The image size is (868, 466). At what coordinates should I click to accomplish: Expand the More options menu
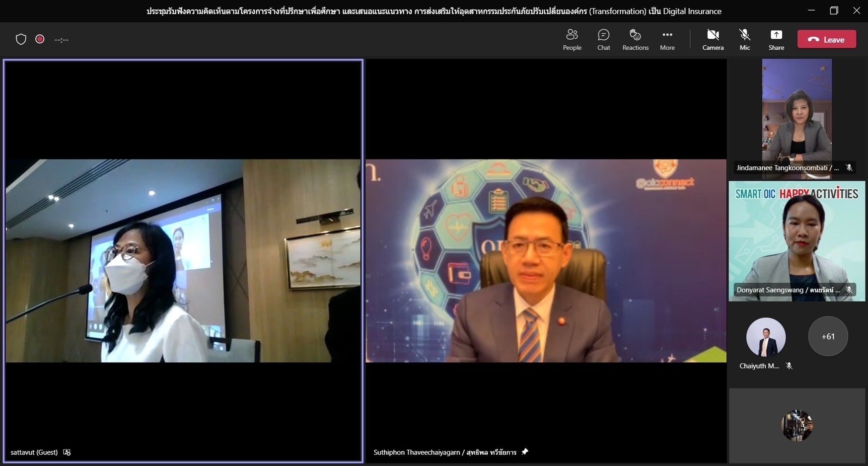click(x=667, y=39)
